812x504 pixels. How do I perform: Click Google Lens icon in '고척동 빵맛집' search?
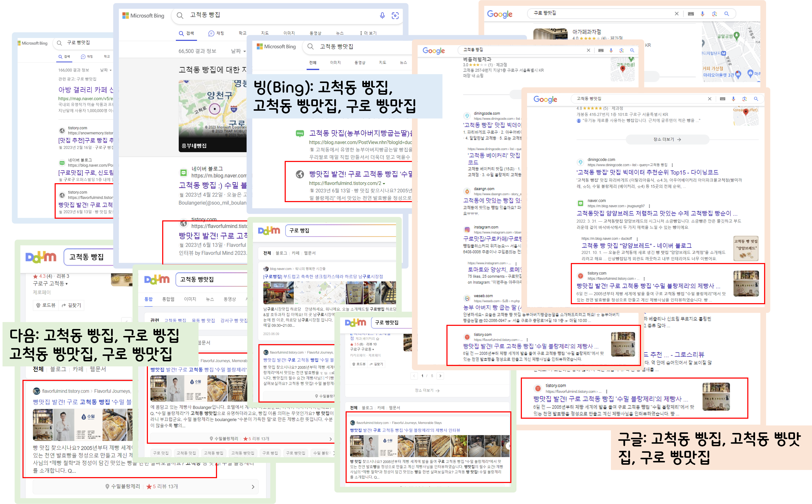point(744,99)
